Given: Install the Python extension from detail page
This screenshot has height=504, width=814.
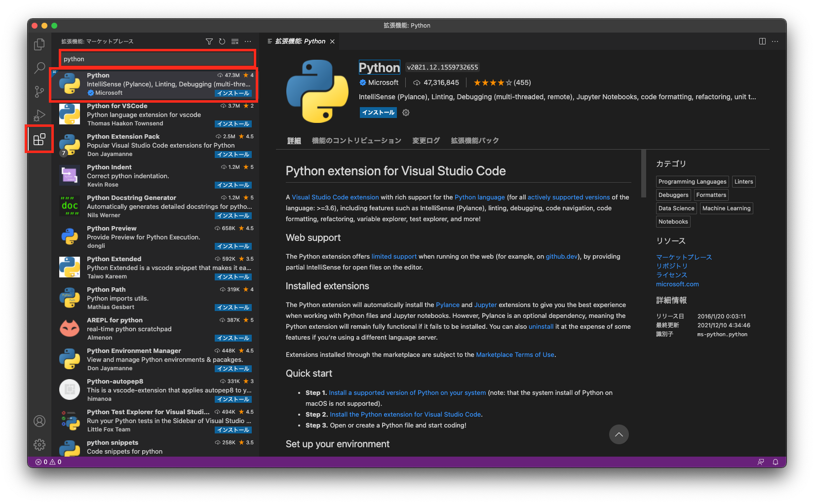Looking at the screenshot, I should pyautogui.click(x=378, y=113).
